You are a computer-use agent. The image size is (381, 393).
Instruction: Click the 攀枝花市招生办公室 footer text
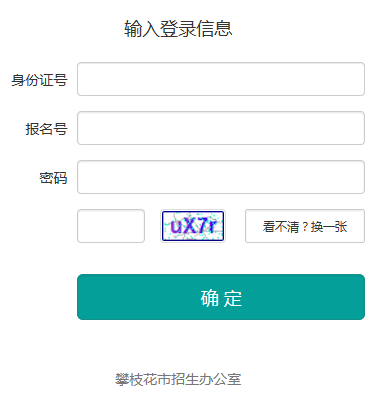tap(178, 379)
